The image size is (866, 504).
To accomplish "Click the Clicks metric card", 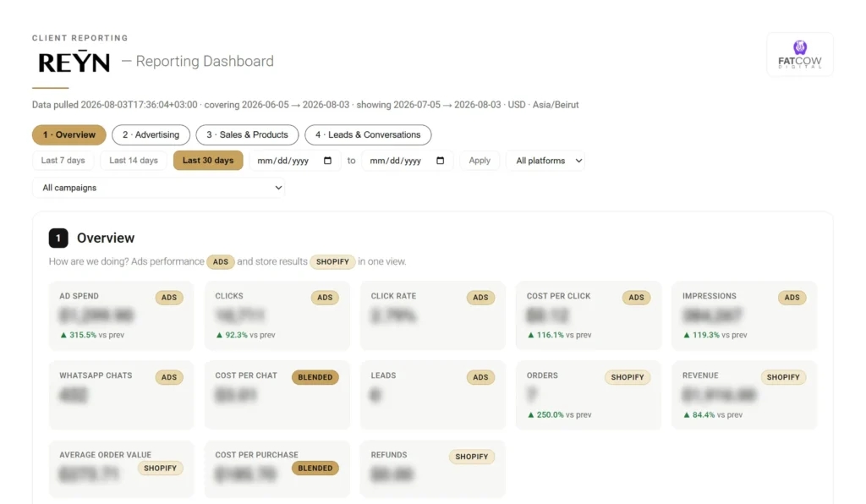I will click(277, 315).
